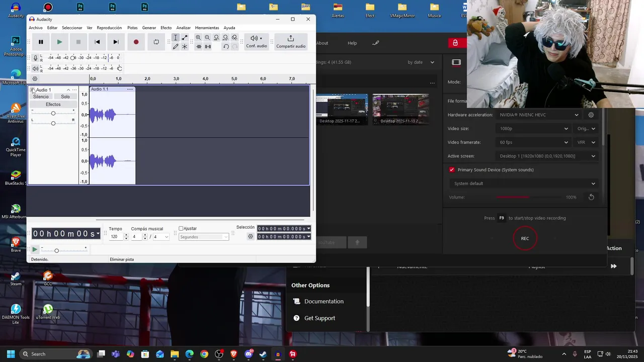The height and width of the screenshot is (362, 644).
Task: Open Documentation link under Other Options
Action: pos(324,302)
